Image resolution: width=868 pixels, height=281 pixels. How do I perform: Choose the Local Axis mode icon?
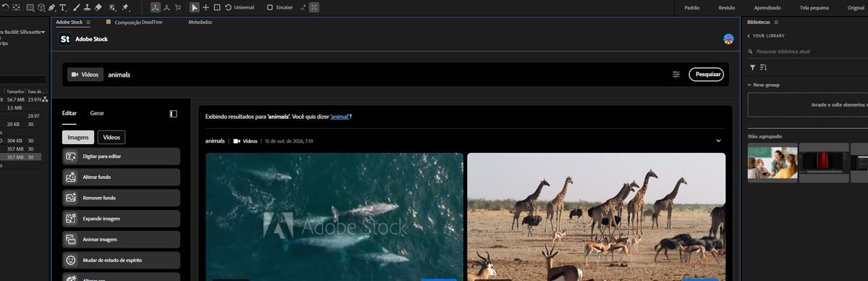[x=156, y=8]
